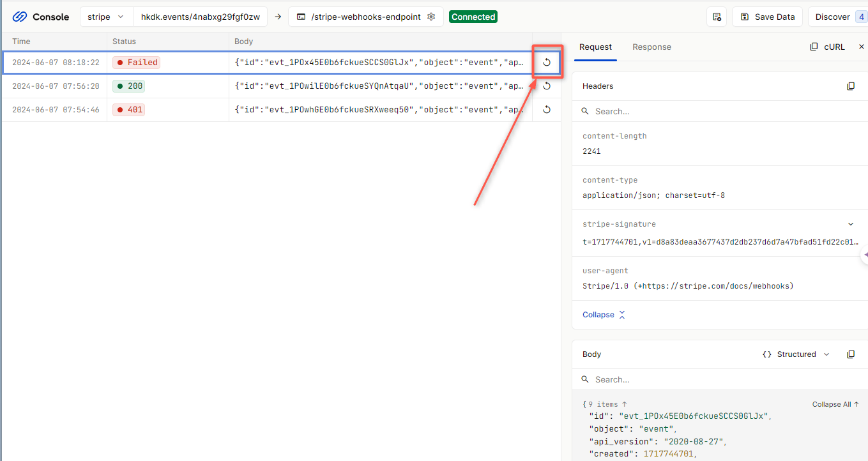Copy the request body
Viewport: 868px width, 461px height.
click(850, 354)
